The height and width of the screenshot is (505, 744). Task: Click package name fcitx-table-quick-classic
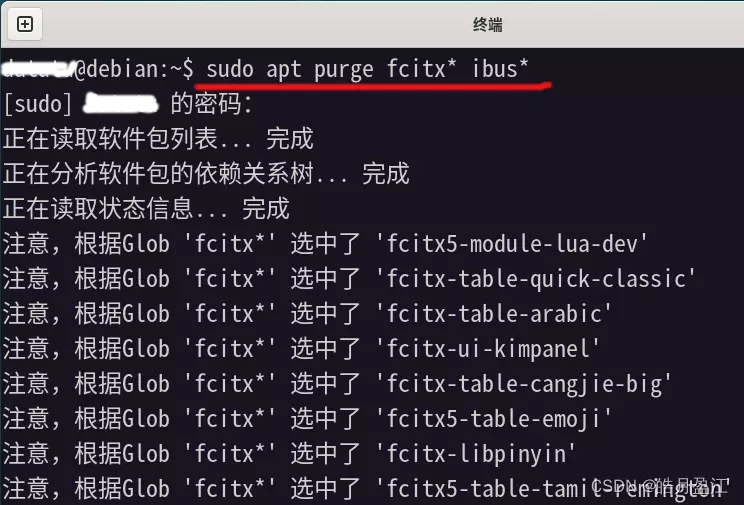tap(536, 279)
